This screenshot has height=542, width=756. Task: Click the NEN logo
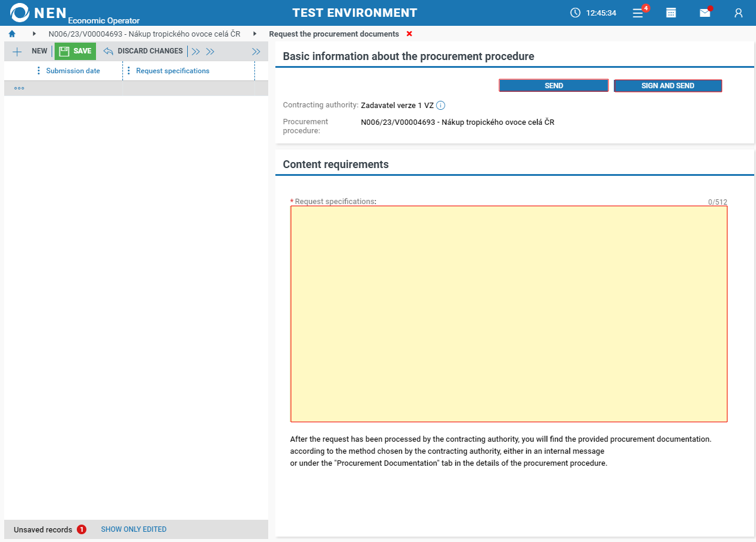[39, 12]
